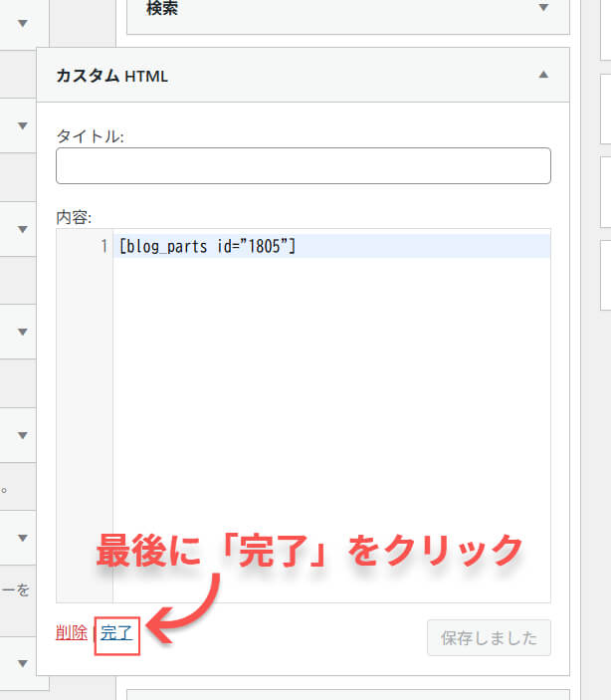Open third left-column widget dropdown arrow
This screenshot has width=611, height=700.
coord(22,229)
